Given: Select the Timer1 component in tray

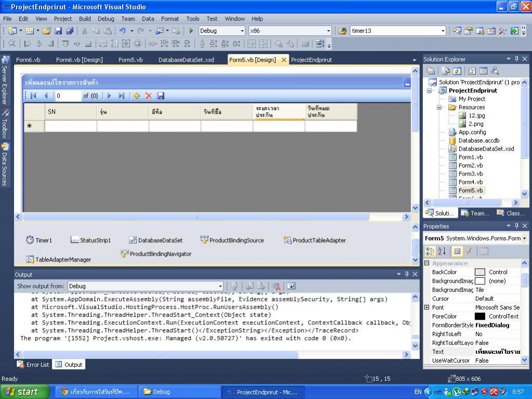Looking at the screenshot, I should click(x=39, y=240).
